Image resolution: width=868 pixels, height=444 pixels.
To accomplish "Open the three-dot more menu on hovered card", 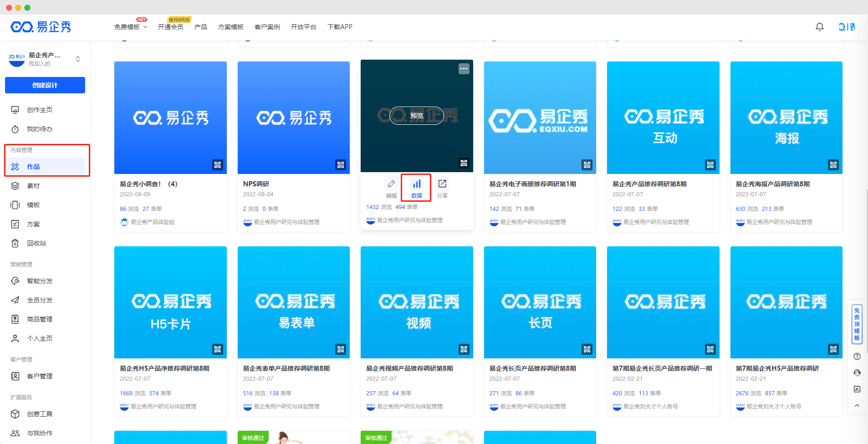I will (x=464, y=68).
